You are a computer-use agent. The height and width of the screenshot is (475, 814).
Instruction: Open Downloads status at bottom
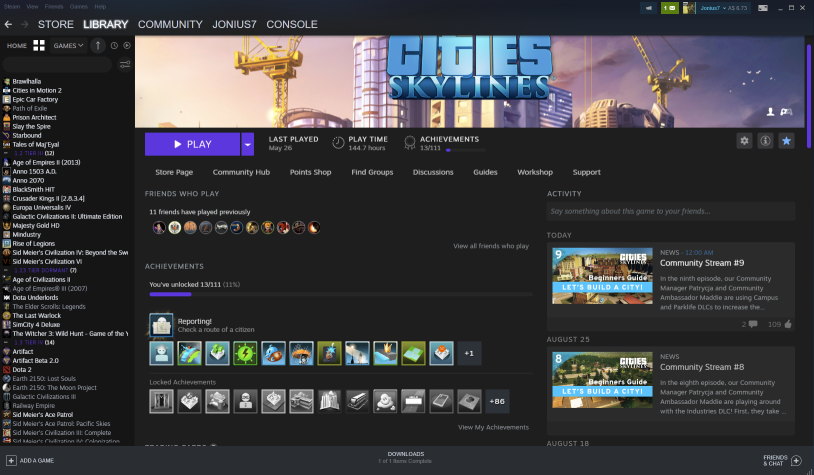coord(405,457)
